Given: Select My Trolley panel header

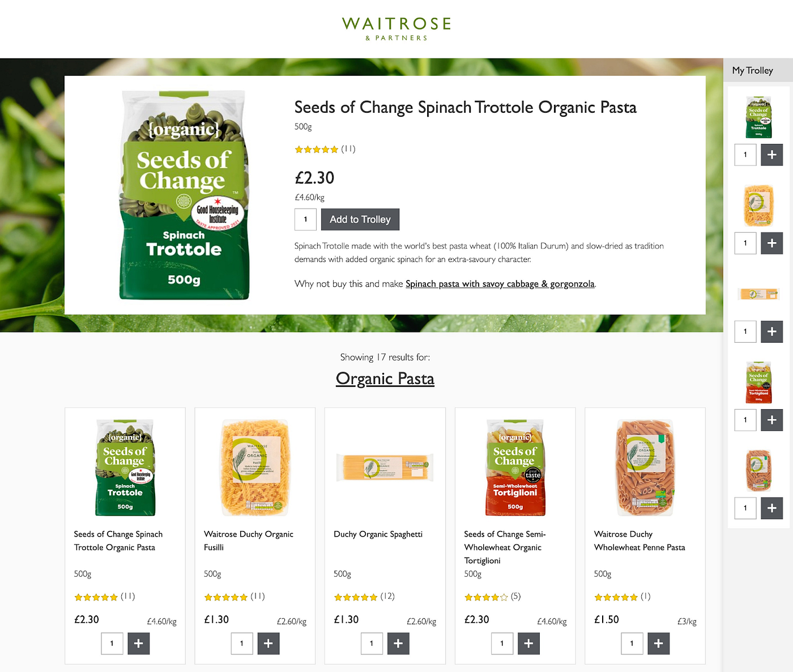Looking at the screenshot, I should click(758, 70).
